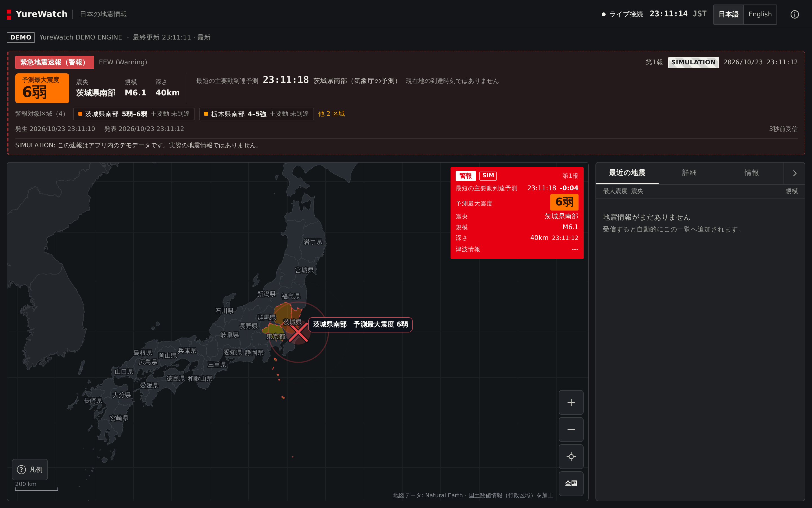Reset map to 全国 view
Viewport: 812px width, 508px height.
(x=571, y=483)
